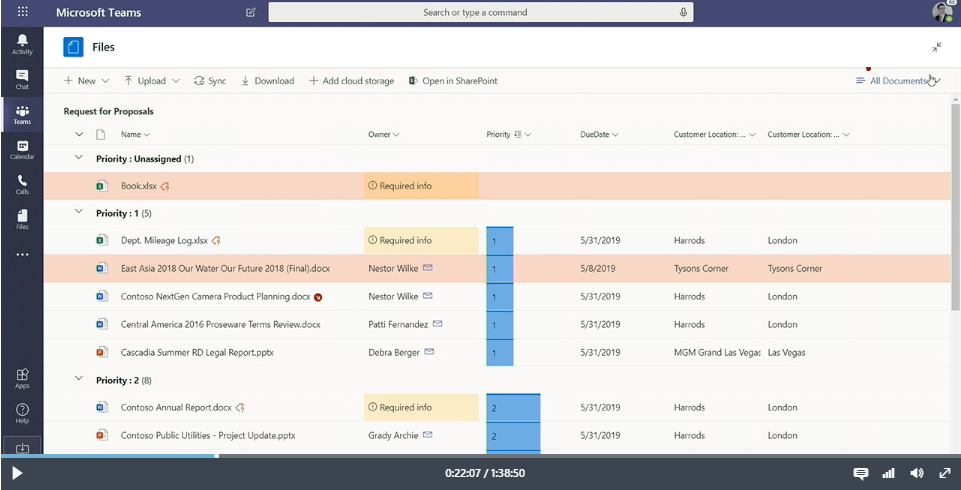Open the Name column header menu

[x=135, y=135]
